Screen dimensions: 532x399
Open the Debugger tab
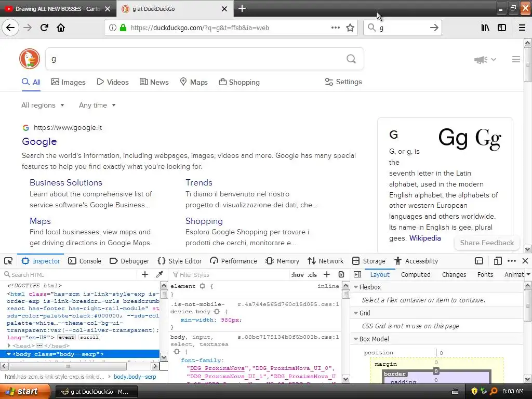[x=129, y=261]
